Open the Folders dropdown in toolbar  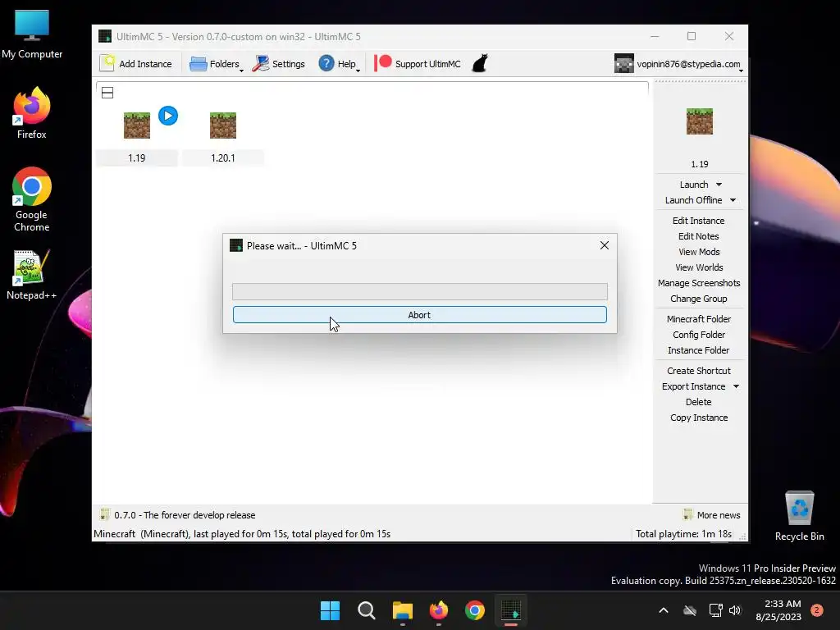click(217, 64)
